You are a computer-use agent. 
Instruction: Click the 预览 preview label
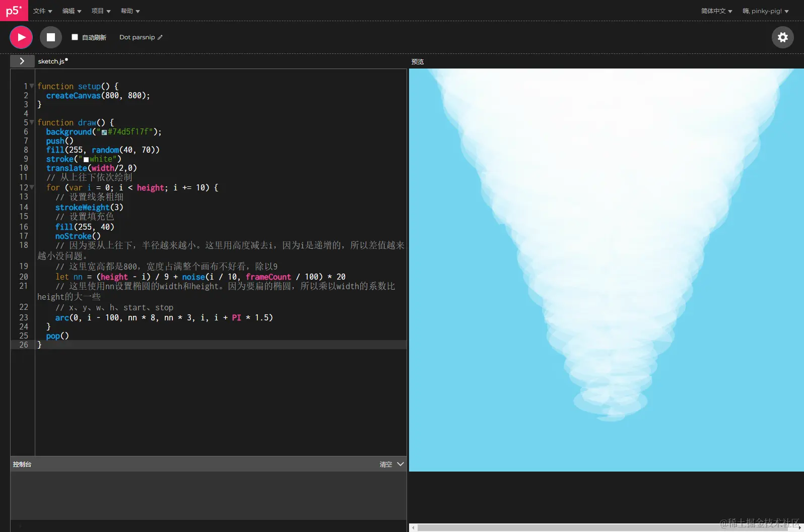click(418, 61)
